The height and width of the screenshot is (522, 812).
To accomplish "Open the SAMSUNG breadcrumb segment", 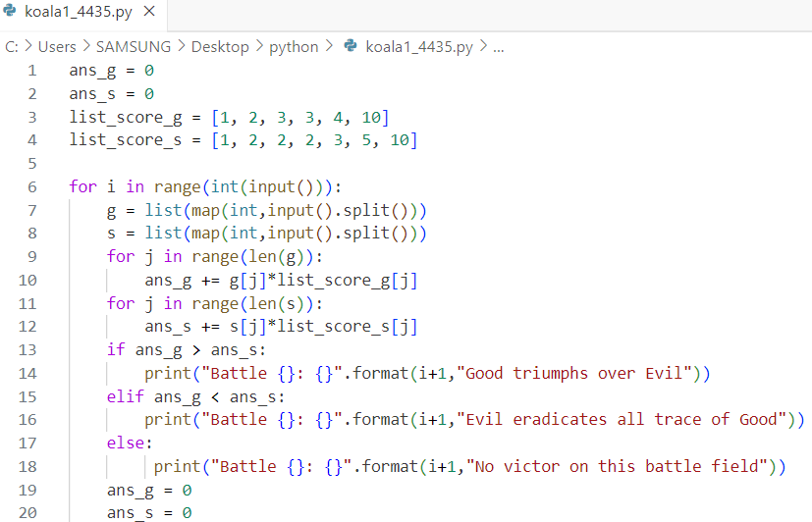I will 134,47.
